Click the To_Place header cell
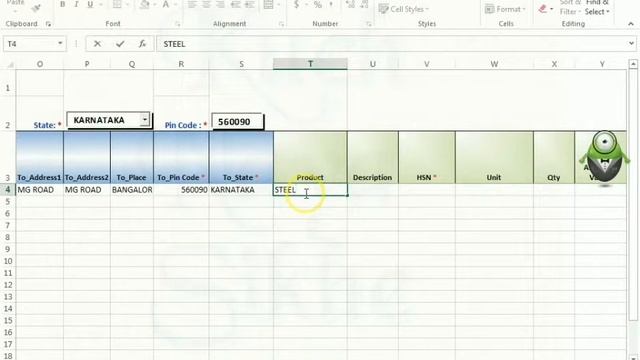640x360 pixels. point(132,158)
